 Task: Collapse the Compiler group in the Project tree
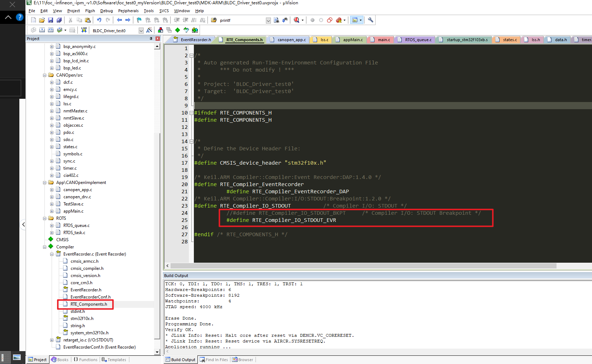(44, 247)
